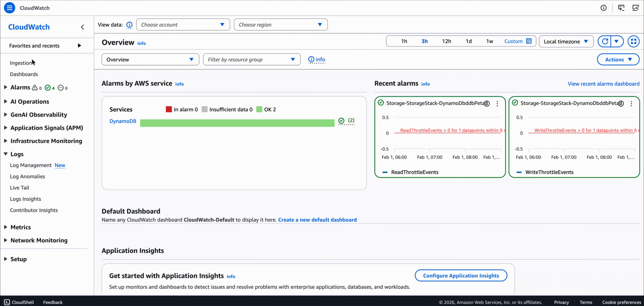Open the Choose account dropdown
Image resolution: width=644 pixels, height=306 pixels.
(x=183, y=24)
